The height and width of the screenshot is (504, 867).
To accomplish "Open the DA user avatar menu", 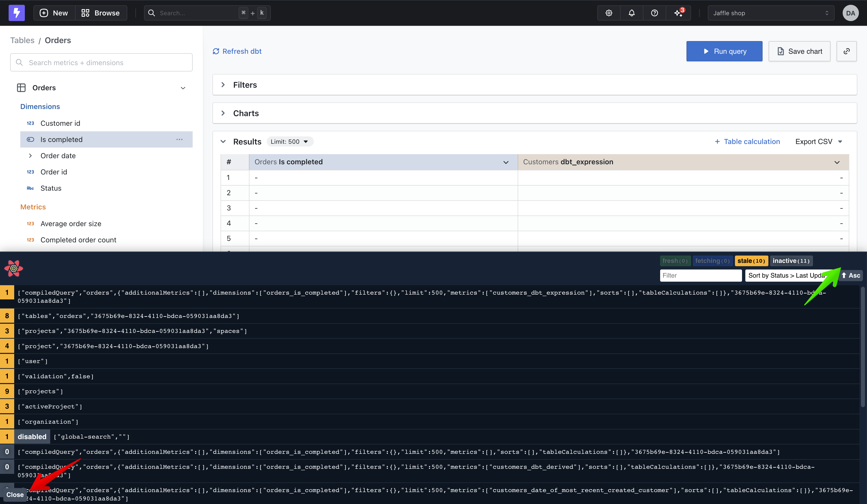I will (x=850, y=13).
